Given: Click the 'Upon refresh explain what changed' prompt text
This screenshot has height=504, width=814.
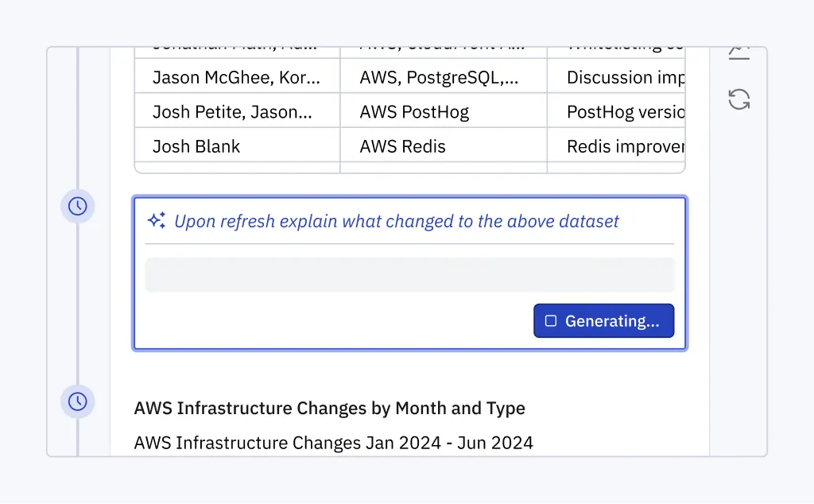Looking at the screenshot, I should (396, 222).
